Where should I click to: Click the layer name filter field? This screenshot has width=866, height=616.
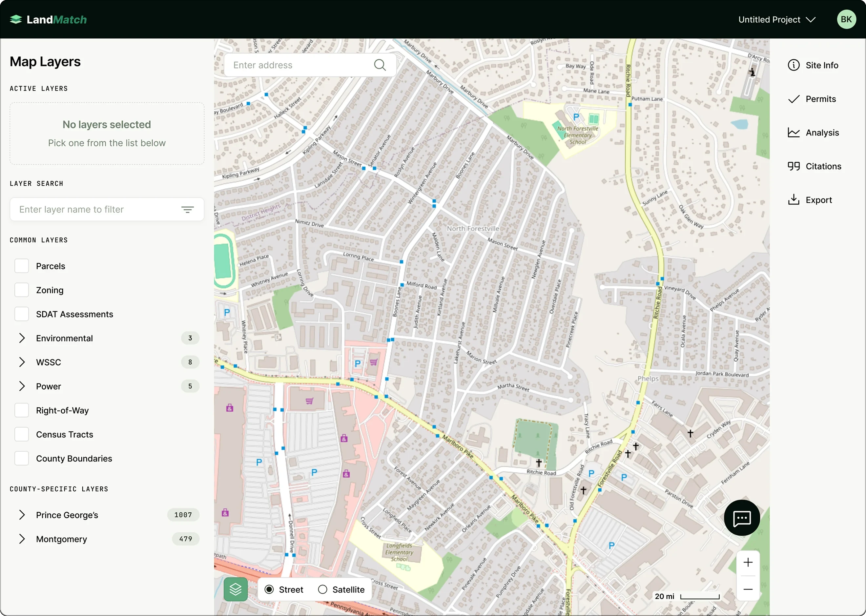click(107, 209)
